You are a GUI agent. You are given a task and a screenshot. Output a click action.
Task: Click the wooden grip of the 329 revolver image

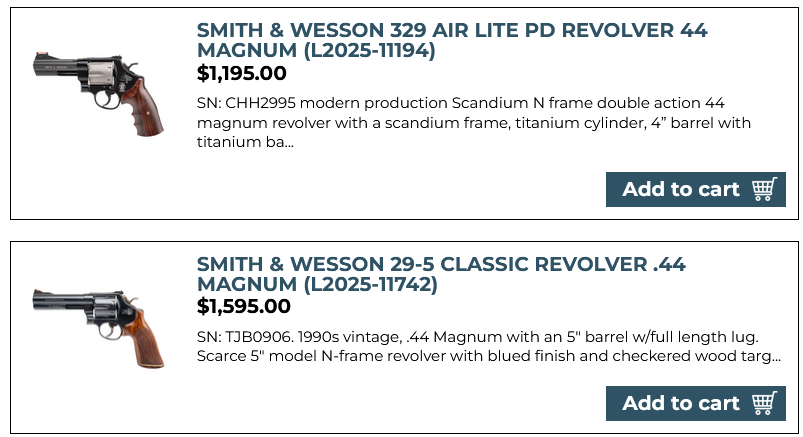pos(142,113)
